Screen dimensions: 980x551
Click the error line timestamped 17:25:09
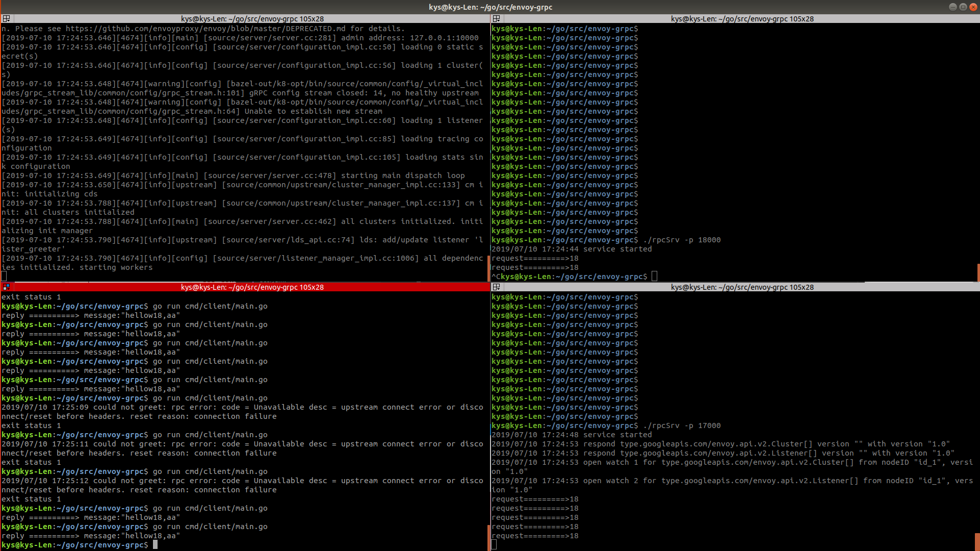coord(242,412)
